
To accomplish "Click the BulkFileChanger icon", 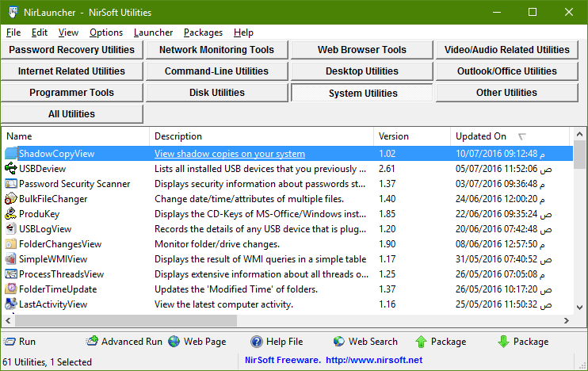I will coord(10,198).
